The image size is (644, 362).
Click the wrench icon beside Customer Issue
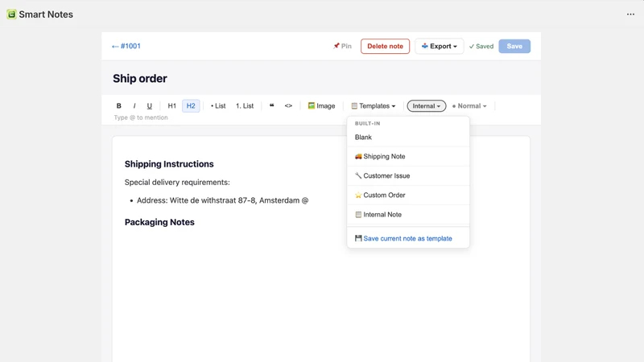click(358, 175)
